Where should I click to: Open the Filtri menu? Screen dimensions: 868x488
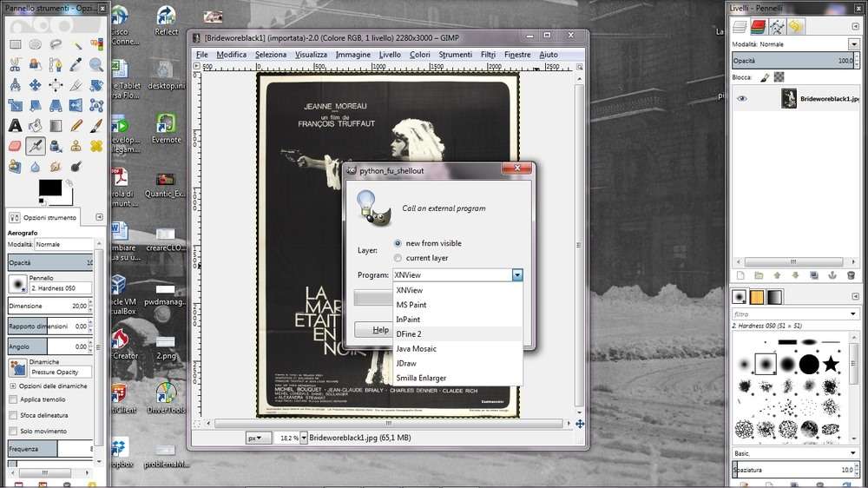(x=488, y=55)
